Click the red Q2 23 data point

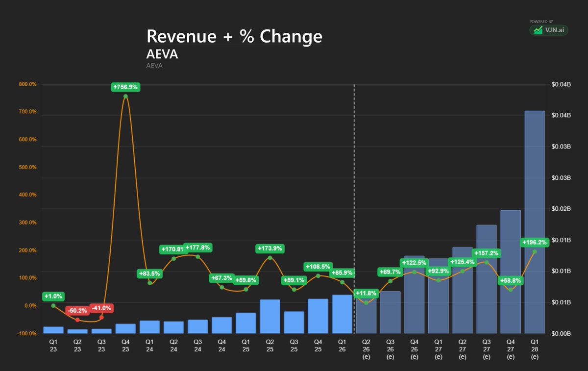[x=77, y=320]
